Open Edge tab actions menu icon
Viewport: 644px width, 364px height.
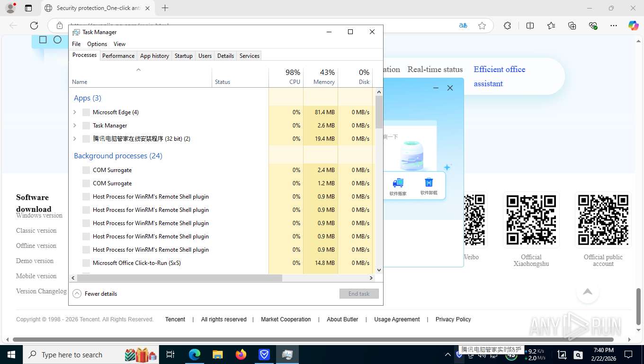pyautogui.click(x=28, y=8)
